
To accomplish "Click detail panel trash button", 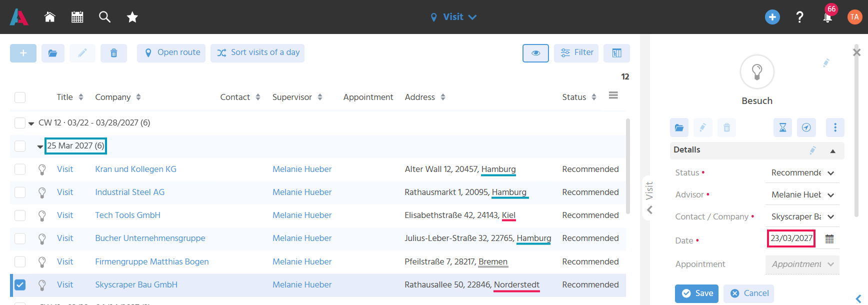I will (x=726, y=127).
